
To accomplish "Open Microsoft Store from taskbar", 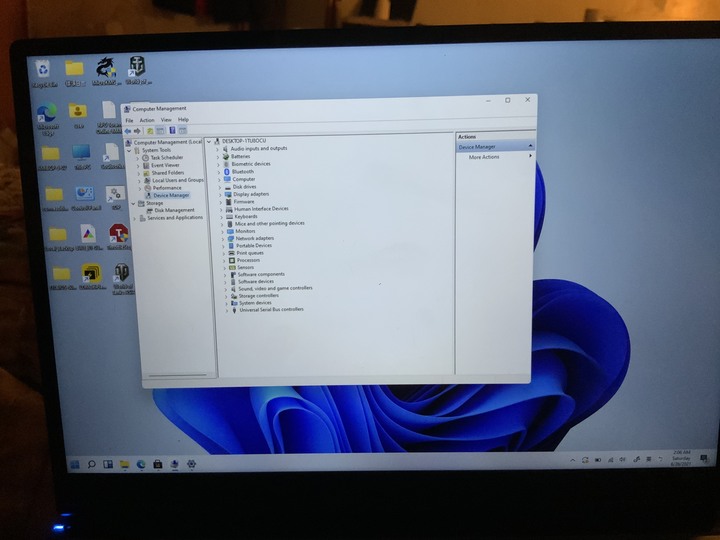I will click(158, 464).
